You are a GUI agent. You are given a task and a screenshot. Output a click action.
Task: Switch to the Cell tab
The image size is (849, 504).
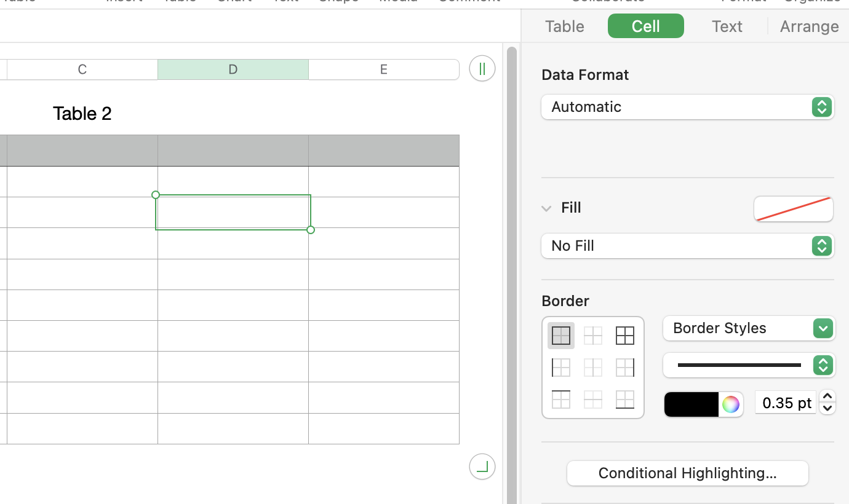[x=646, y=26]
